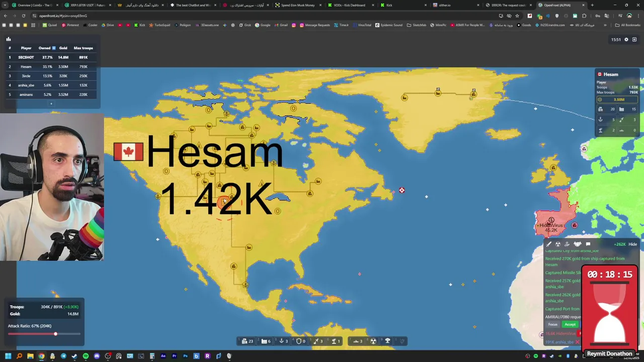Image resolution: width=644 pixels, height=362 pixels.
Task: Focus on the AMIRALI7080 request sender
Action: tap(553, 324)
